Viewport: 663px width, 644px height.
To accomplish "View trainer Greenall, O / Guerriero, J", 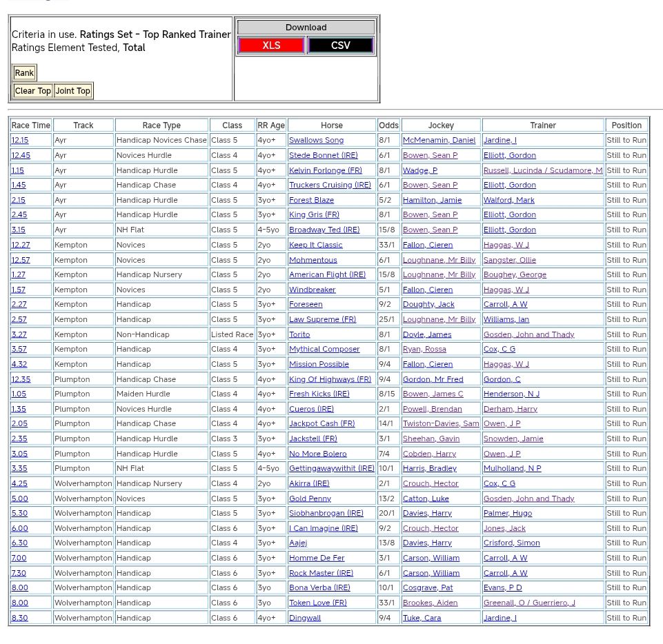I will (529, 603).
